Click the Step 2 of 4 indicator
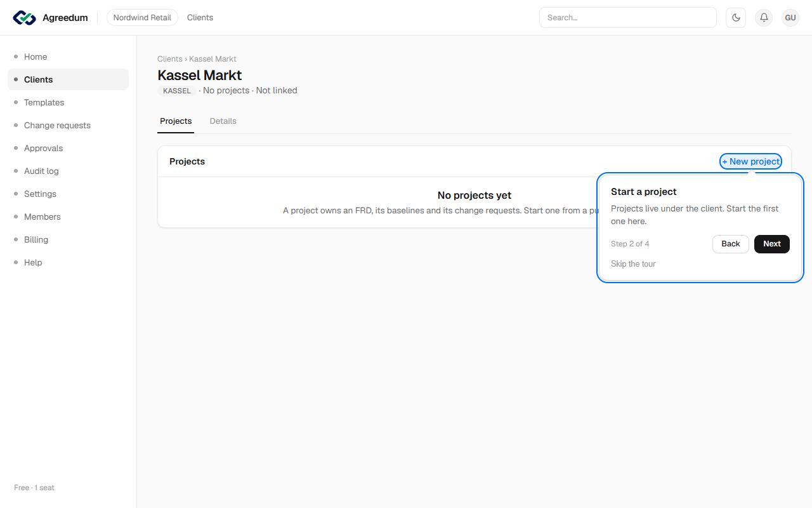This screenshot has width=812, height=508. tap(630, 244)
